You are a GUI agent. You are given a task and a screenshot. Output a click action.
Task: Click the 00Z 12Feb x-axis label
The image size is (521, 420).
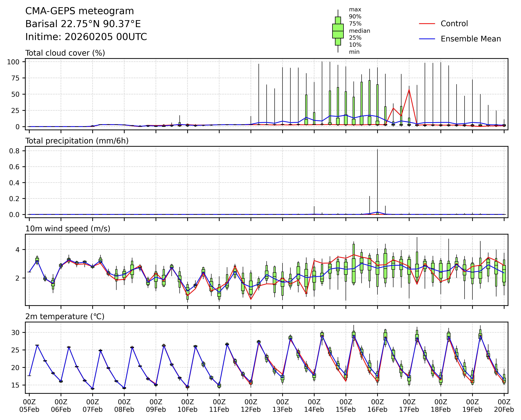coord(251,406)
